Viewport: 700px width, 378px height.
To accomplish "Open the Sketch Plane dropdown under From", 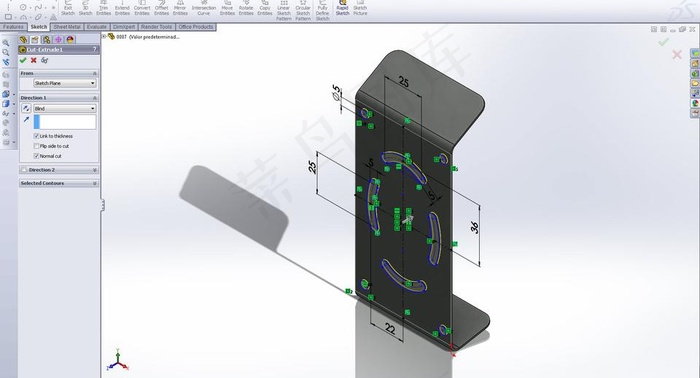I will pos(65,83).
